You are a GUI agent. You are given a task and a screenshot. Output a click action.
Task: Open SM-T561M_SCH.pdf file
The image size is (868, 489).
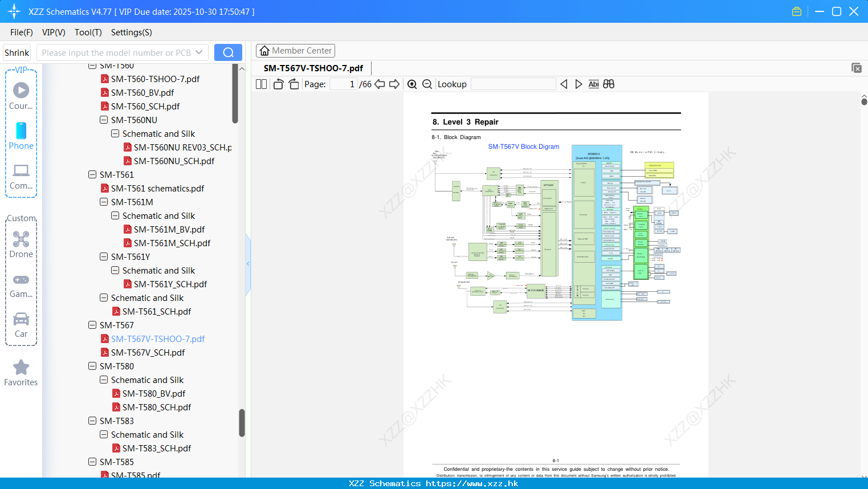172,243
